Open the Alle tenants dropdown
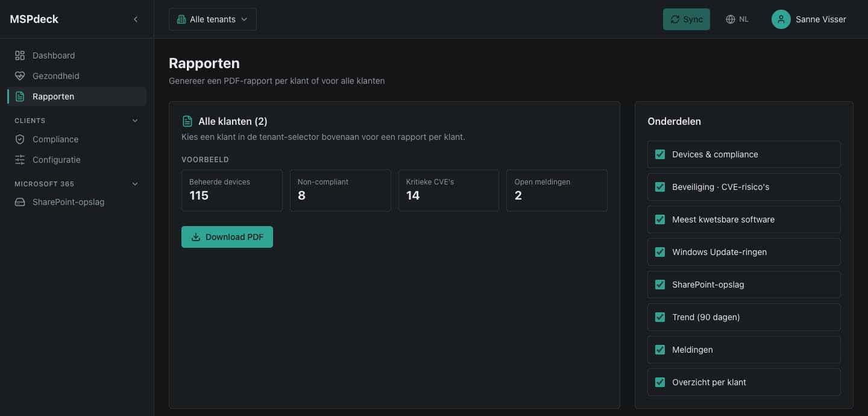Screen dimensions: 868x416 point(213,19)
